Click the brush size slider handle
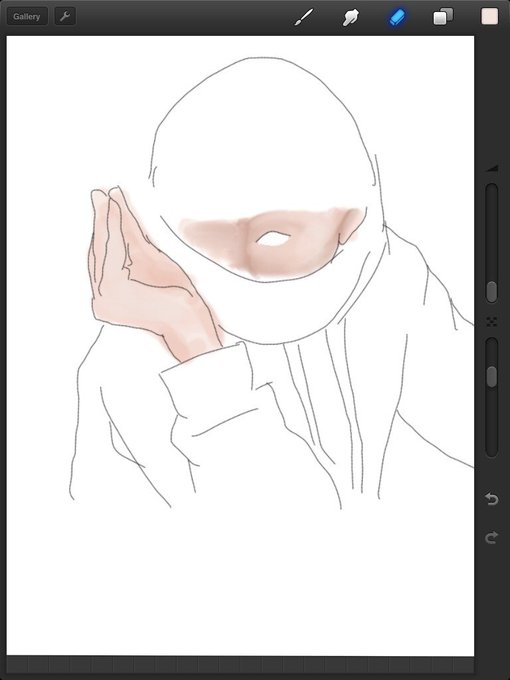This screenshot has height=680, width=510. (x=491, y=291)
